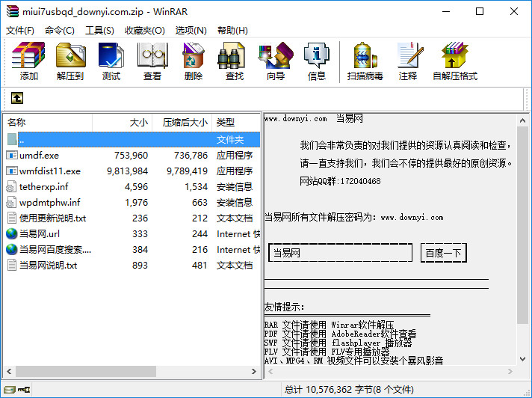Click the key password icon in status bar
The width and height of the screenshot is (532, 398).
(24, 389)
